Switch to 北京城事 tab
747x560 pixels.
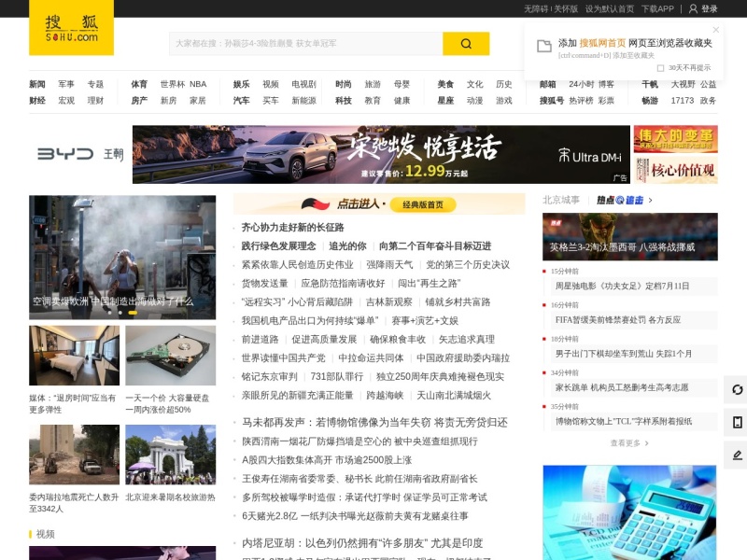(x=561, y=200)
